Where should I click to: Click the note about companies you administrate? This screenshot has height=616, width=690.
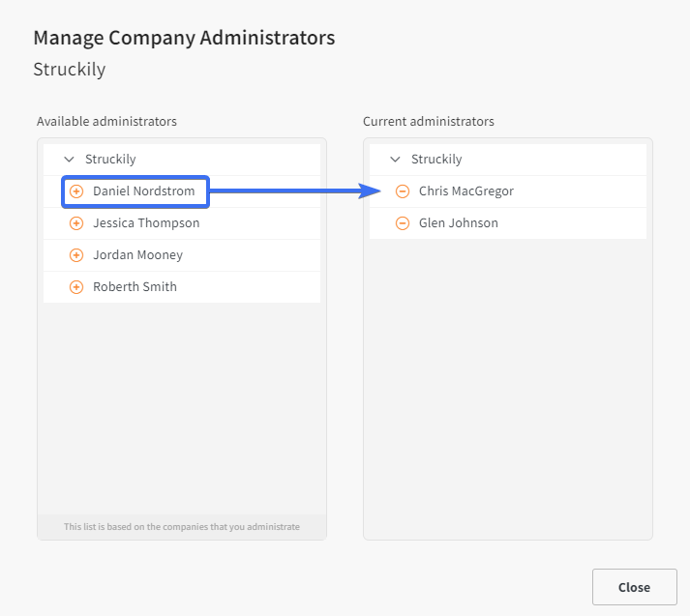tap(182, 527)
